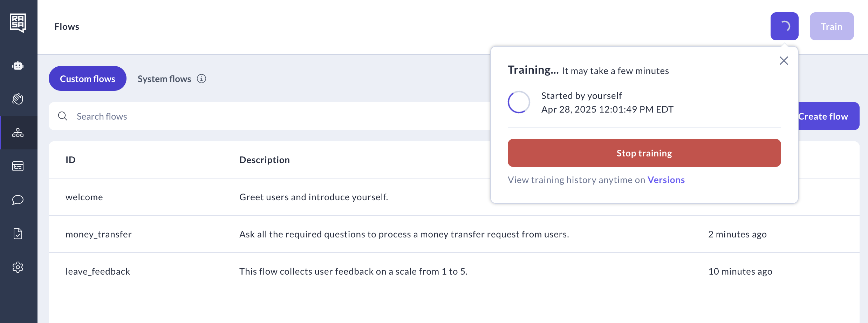Open the leave_feedback flow row

[98, 271]
